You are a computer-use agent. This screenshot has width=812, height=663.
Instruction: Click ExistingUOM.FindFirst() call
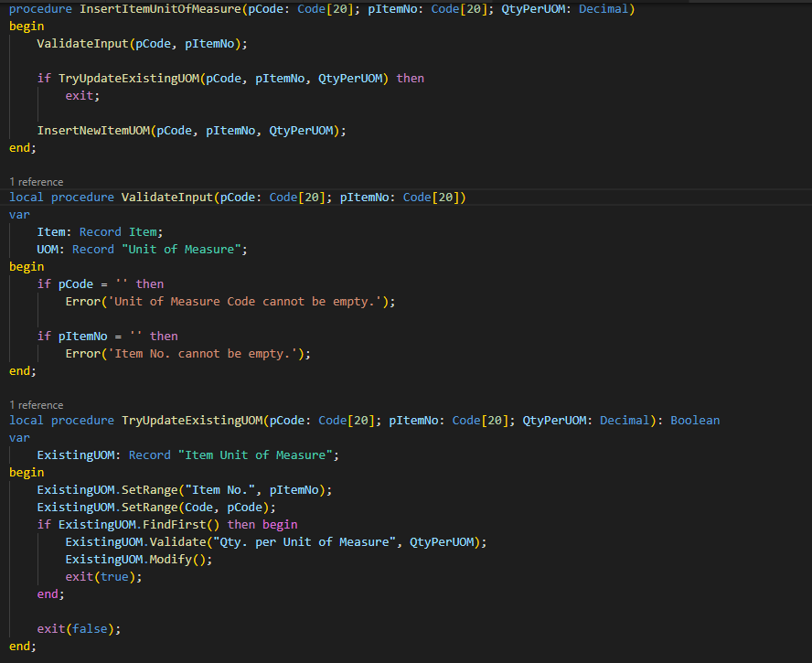pyautogui.click(x=139, y=525)
